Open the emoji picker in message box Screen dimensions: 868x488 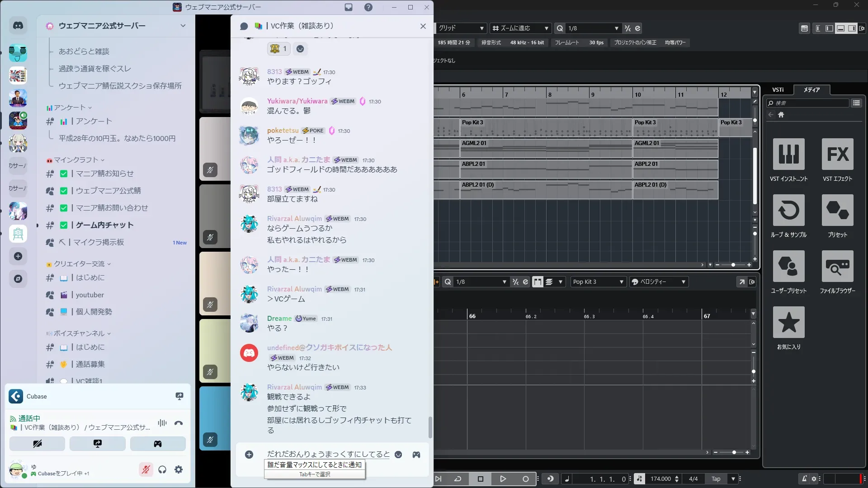click(398, 455)
